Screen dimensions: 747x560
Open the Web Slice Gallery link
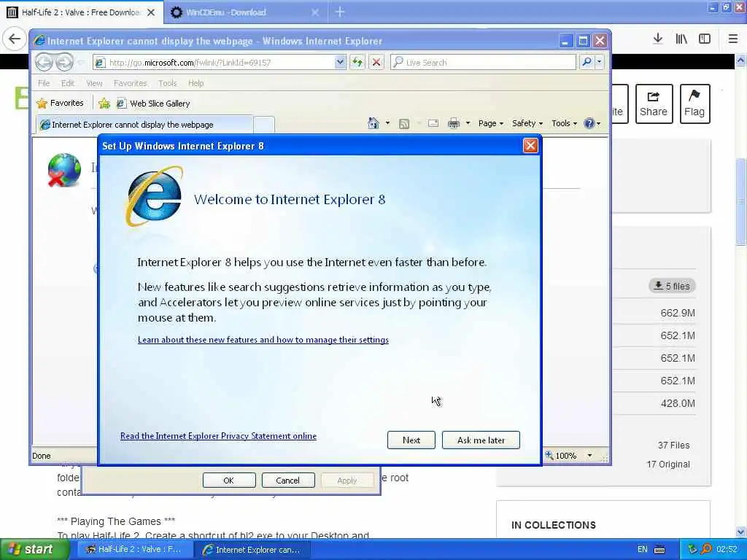[153, 104]
